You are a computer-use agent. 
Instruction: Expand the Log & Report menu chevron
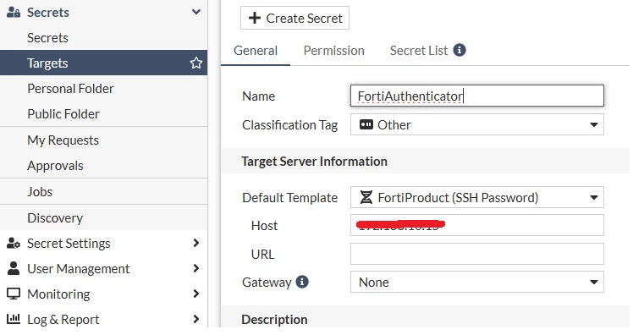(x=196, y=319)
